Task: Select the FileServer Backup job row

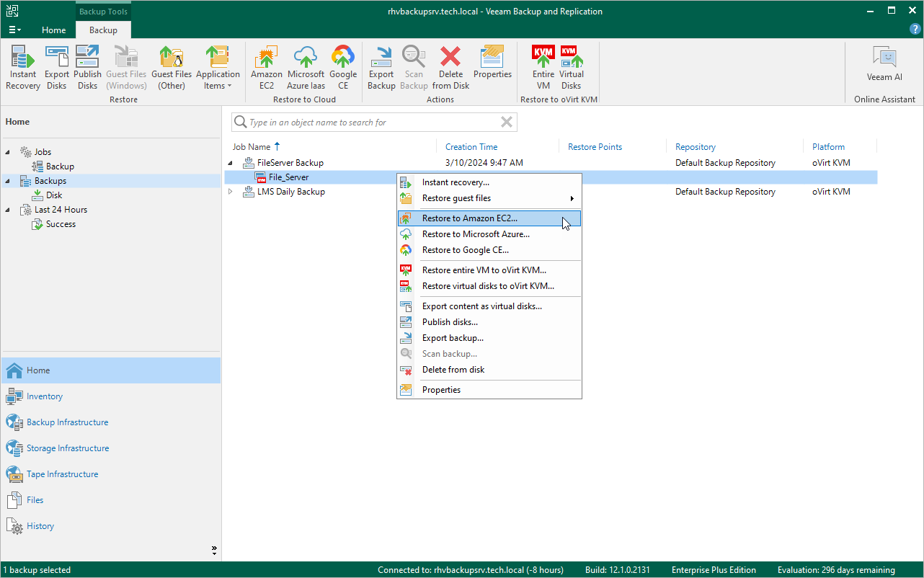Action: click(x=551, y=163)
